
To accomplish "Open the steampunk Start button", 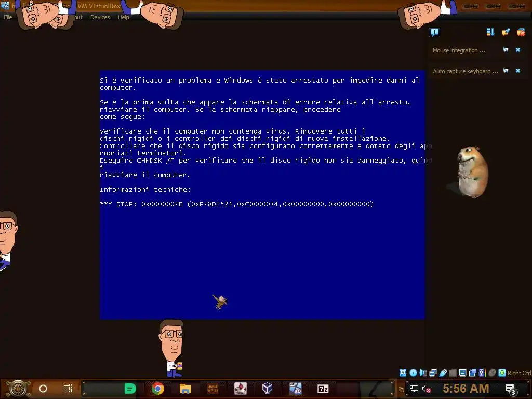I will [x=18, y=389].
